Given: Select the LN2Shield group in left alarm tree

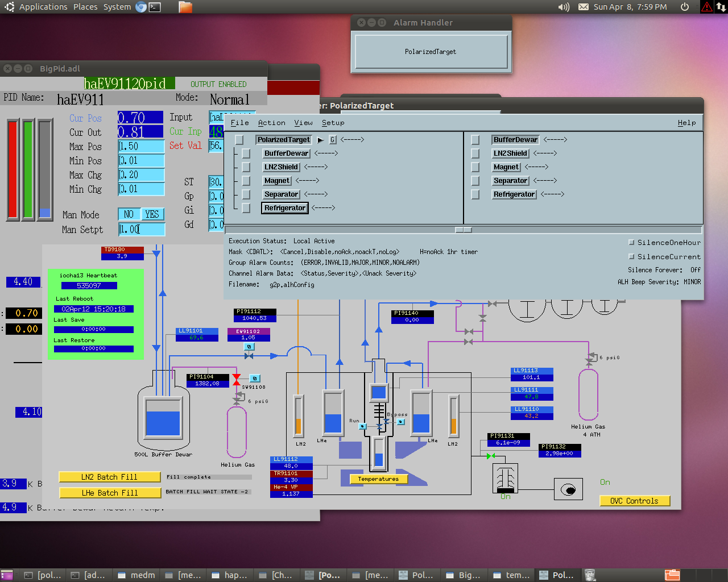Looking at the screenshot, I should 281,167.
